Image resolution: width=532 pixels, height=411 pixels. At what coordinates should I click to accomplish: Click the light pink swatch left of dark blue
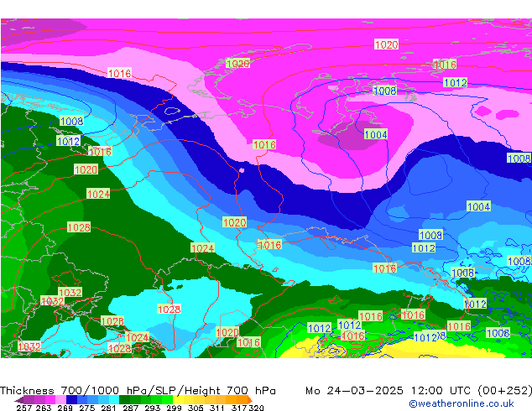tap(60, 399)
